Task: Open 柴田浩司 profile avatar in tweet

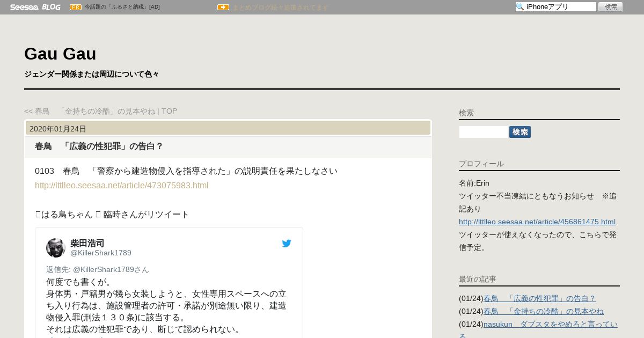Action: click(56, 248)
